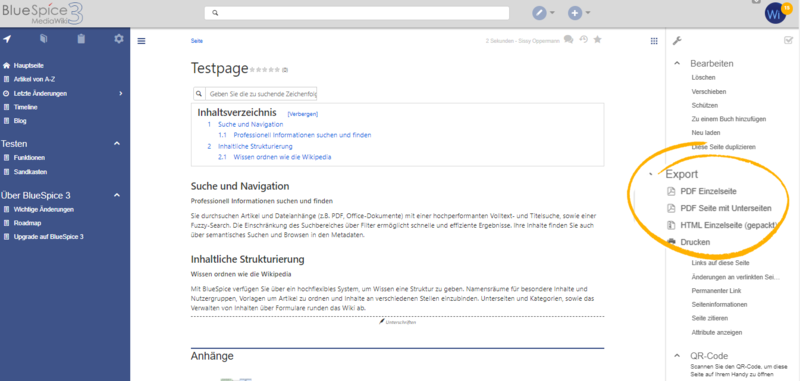The image size is (800, 381).
Task: Click the in-page search field
Action: pos(261,94)
